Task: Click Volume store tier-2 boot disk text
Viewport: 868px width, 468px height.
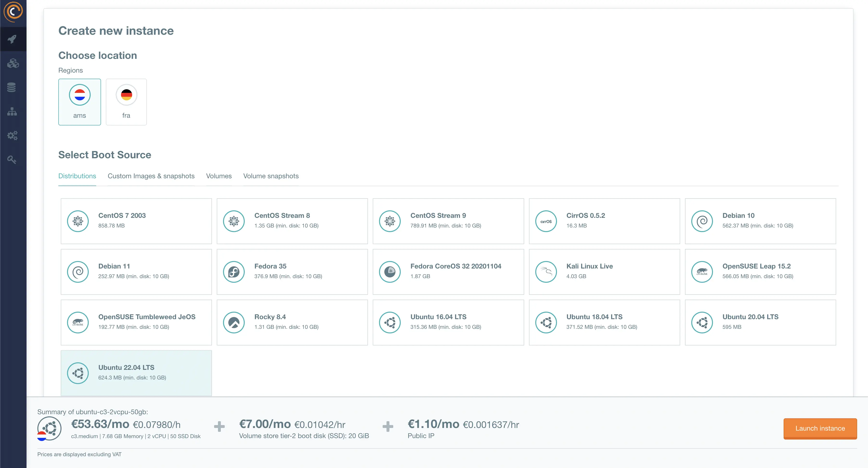Action: point(304,436)
